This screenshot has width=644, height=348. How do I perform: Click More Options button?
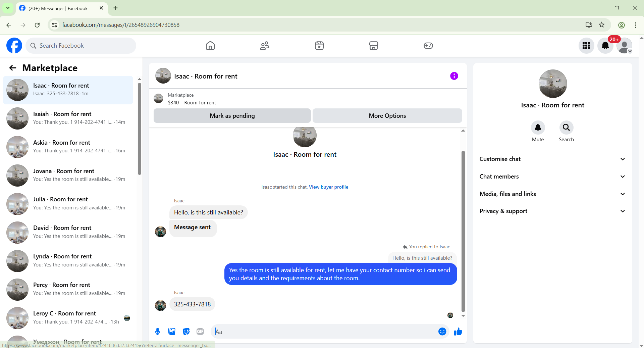[387, 116]
